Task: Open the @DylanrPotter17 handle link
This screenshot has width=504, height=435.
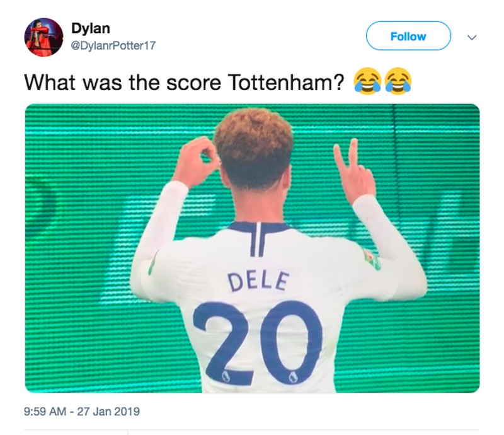Action: click(x=113, y=45)
